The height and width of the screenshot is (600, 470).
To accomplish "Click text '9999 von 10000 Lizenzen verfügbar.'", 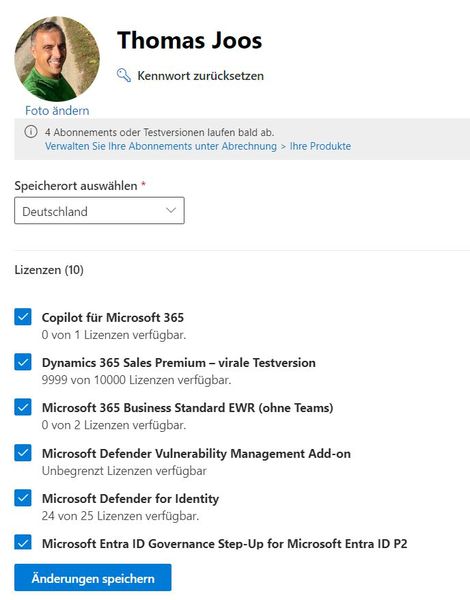I will click(136, 380).
